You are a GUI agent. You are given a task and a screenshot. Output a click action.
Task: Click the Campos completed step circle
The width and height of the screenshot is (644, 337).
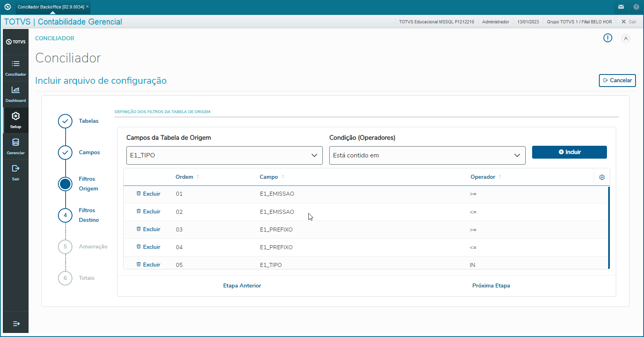click(65, 152)
